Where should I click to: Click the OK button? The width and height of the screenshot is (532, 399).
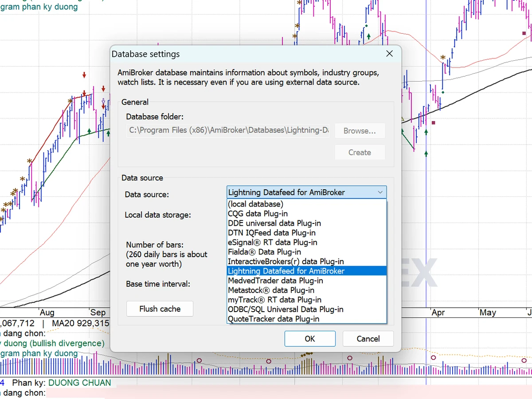[310, 339]
